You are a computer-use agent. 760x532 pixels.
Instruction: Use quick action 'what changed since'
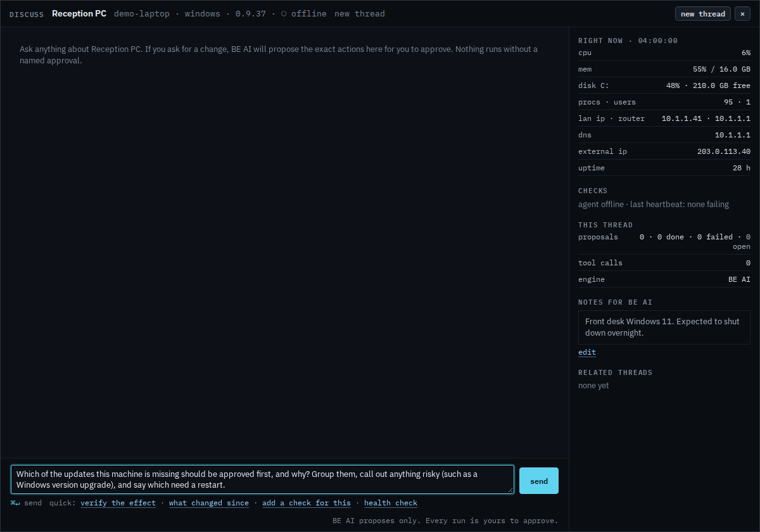tap(209, 503)
